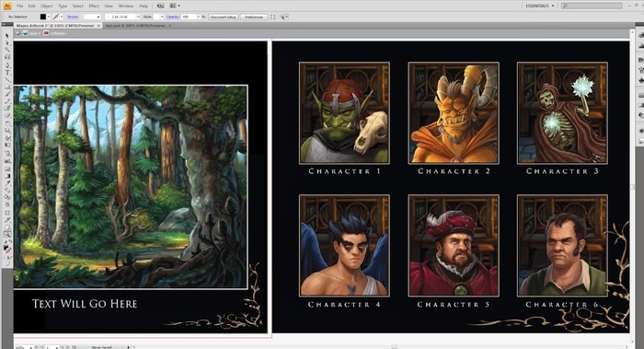Open the Help menu

coord(143,6)
